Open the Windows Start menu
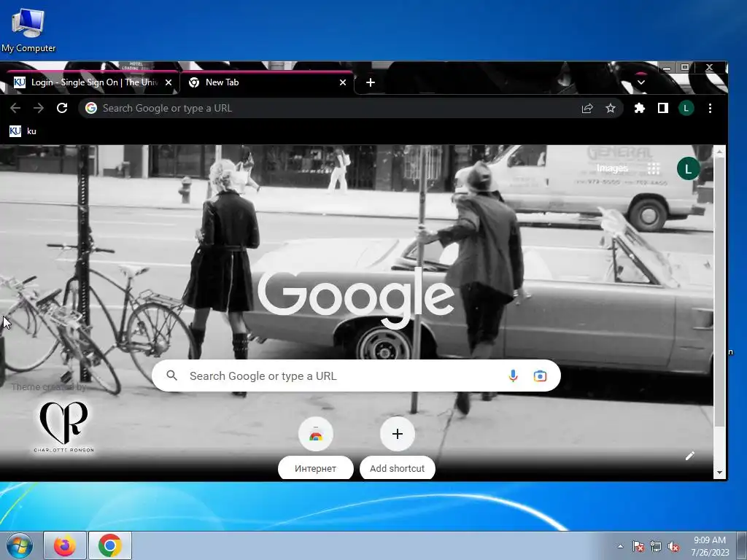 pos(20,545)
